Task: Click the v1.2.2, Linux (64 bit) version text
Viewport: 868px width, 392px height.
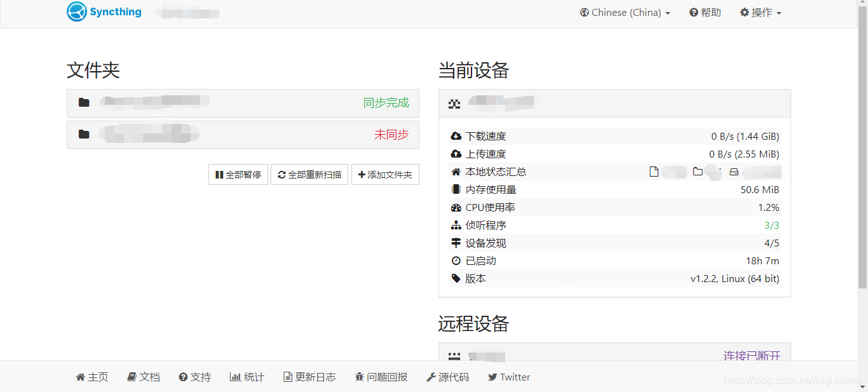Action: click(735, 279)
